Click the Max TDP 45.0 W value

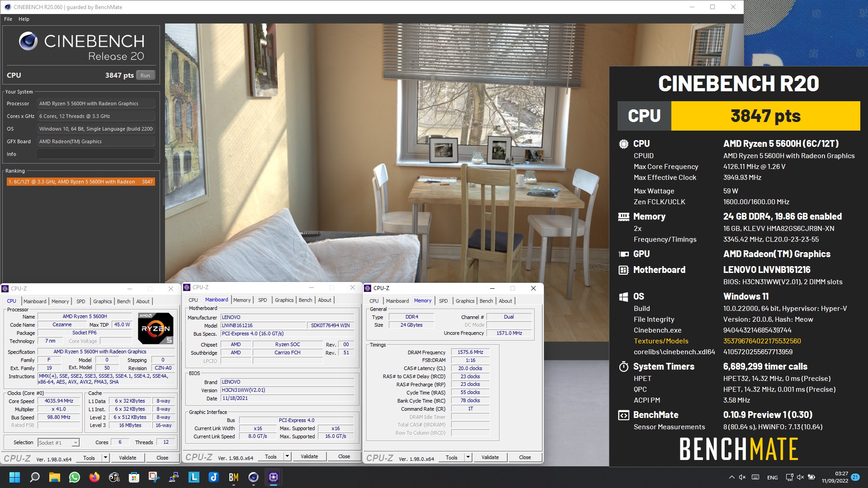122,324
